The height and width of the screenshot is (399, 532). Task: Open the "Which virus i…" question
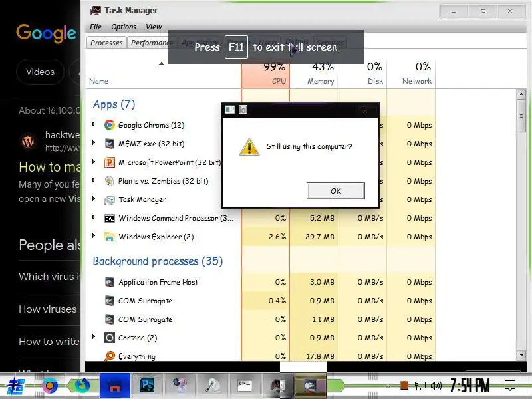click(x=49, y=276)
